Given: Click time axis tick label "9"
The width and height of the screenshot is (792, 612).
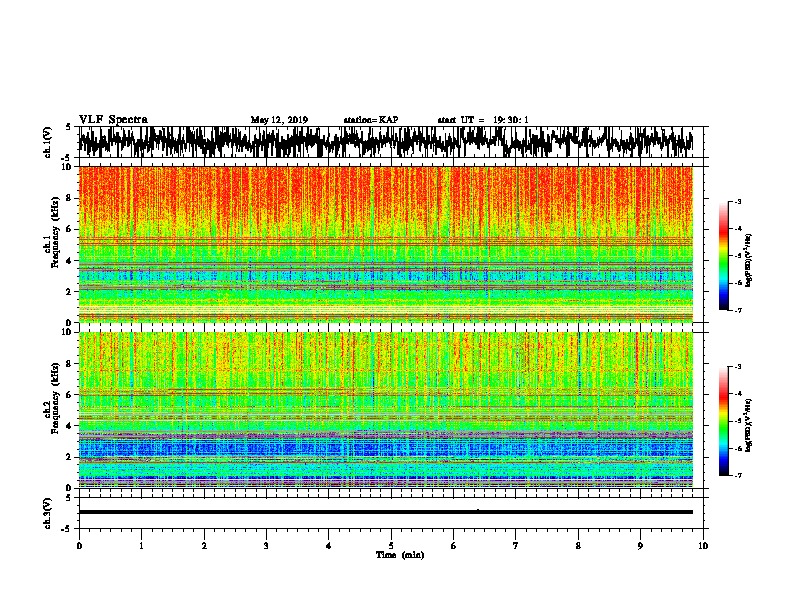Looking at the screenshot, I should point(640,546).
